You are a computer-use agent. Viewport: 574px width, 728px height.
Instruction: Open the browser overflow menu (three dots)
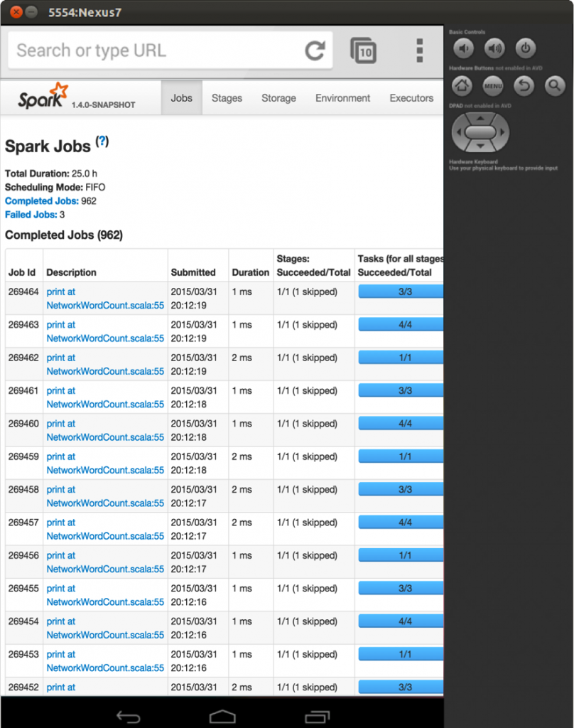click(419, 50)
